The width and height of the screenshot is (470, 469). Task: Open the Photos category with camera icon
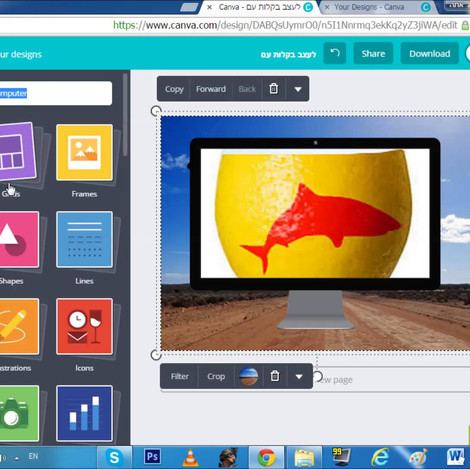click(19, 413)
